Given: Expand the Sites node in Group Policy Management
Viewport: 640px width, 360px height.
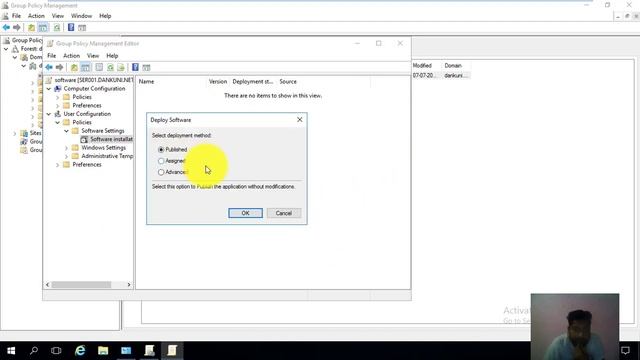Looking at the screenshot, I should tap(15, 133).
